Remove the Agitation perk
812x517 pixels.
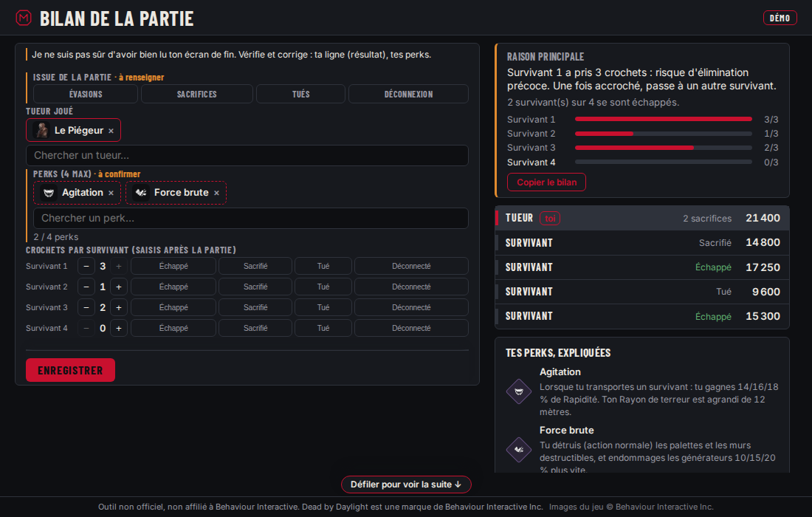coord(111,194)
